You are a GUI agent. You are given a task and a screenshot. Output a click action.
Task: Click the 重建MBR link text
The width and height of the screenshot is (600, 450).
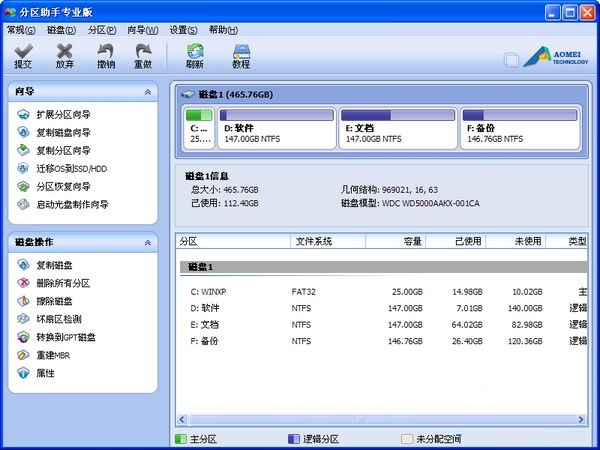point(53,355)
